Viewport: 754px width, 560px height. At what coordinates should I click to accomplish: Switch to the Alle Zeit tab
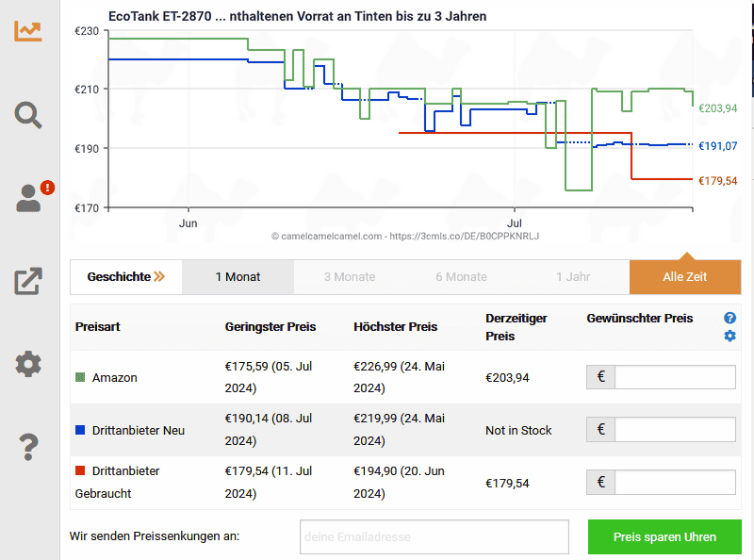tap(685, 277)
